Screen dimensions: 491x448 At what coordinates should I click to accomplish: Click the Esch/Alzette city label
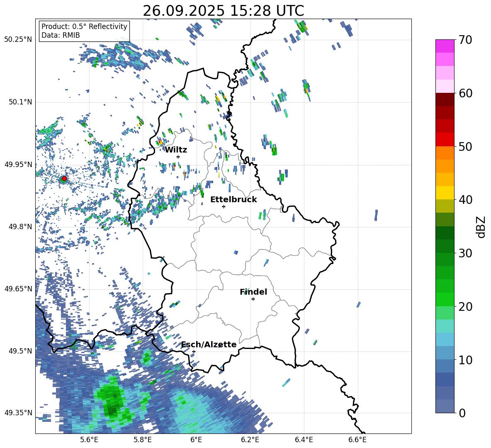tap(209, 344)
